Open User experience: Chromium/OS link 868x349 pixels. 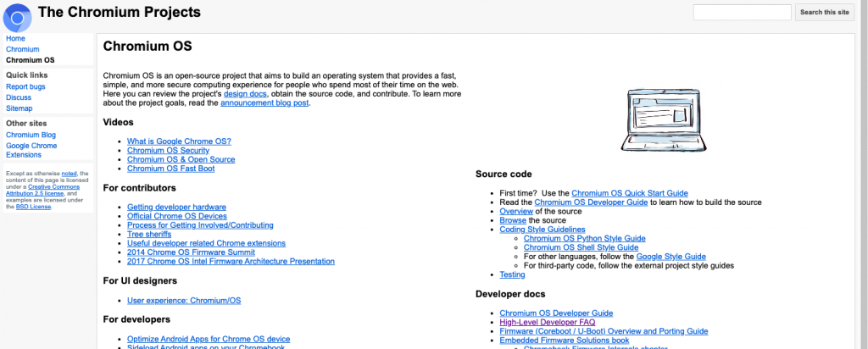(x=184, y=301)
